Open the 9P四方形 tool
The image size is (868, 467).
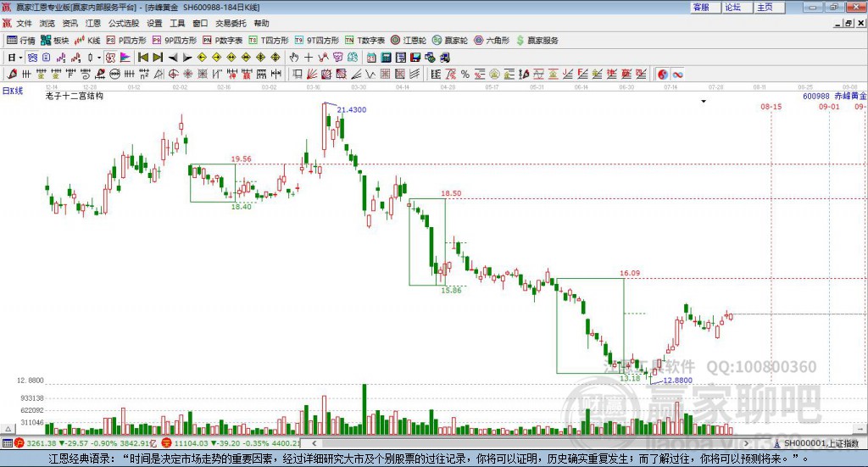pos(175,41)
